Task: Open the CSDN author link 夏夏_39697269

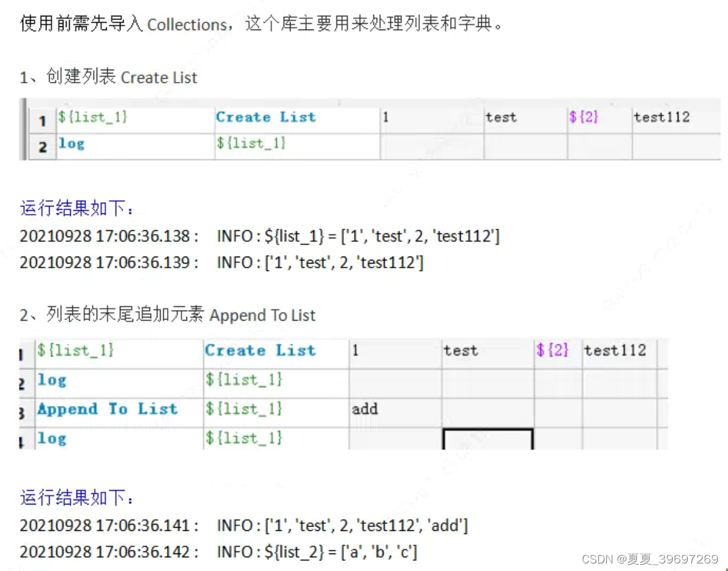Action: (653, 557)
